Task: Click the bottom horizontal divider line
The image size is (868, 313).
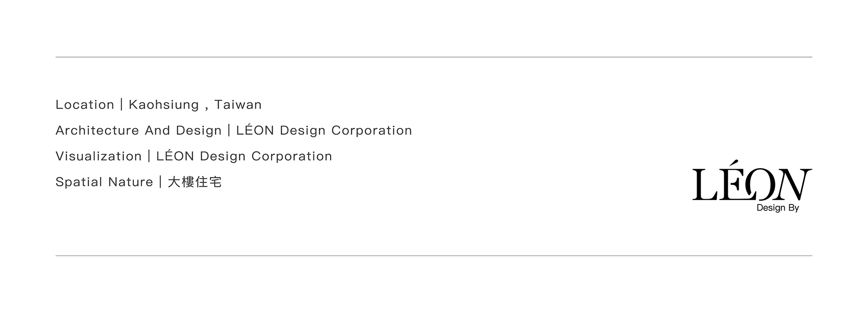Action: 434,256
